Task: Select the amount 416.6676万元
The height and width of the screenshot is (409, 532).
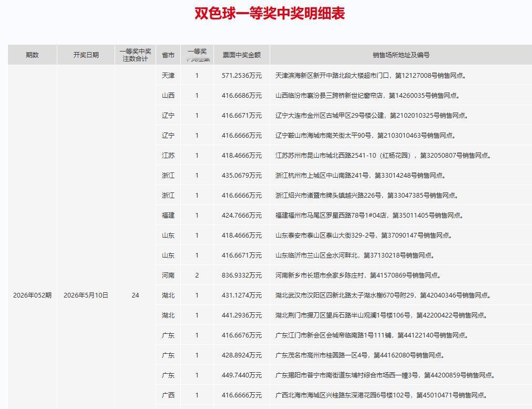Action: (242, 335)
